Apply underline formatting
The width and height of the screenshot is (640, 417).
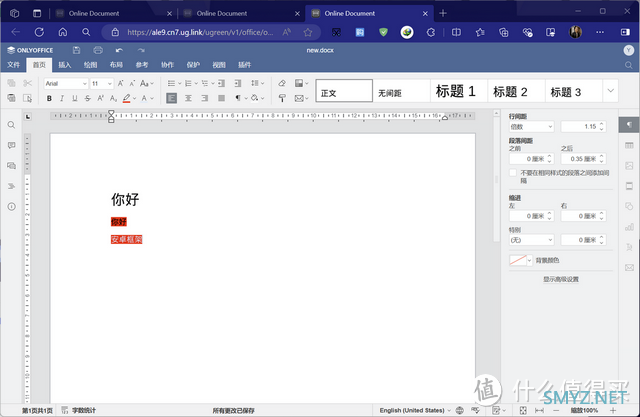tap(76, 99)
